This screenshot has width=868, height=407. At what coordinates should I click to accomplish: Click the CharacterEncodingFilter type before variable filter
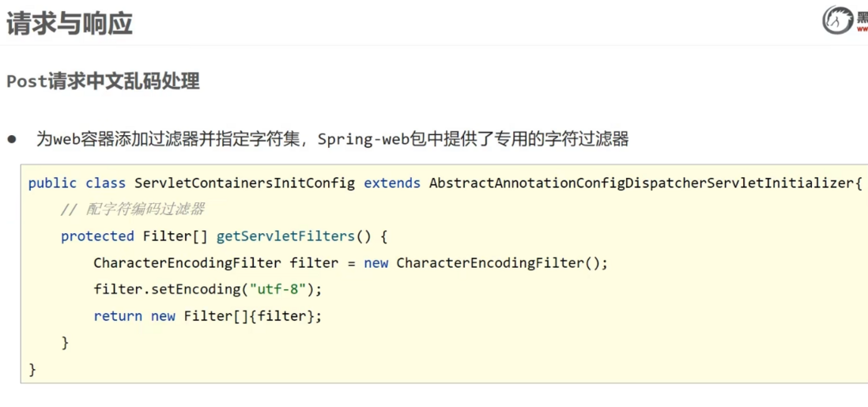click(187, 263)
